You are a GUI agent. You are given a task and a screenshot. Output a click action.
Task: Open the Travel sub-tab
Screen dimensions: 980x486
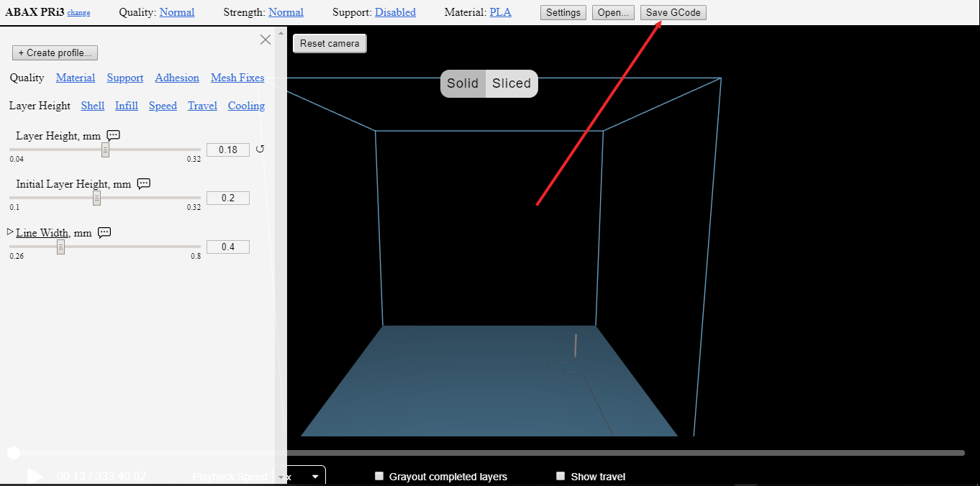click(x=202, y=106)
